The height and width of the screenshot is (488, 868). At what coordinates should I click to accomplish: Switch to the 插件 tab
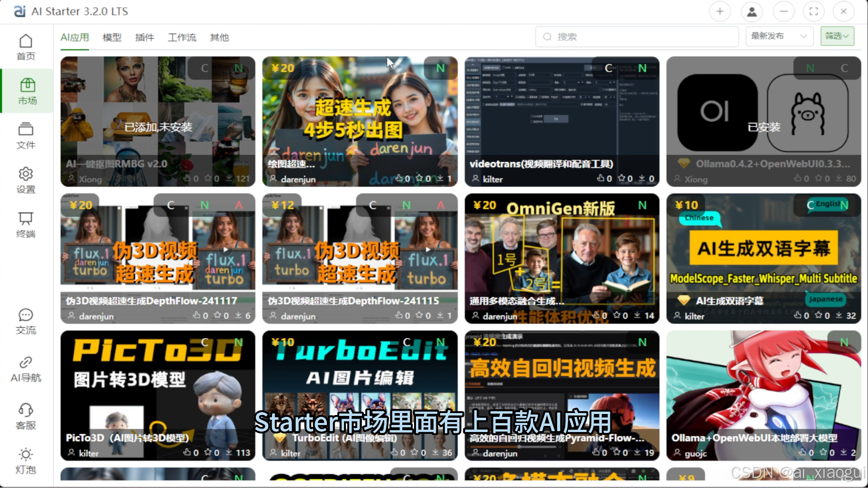tap(145, 37)
